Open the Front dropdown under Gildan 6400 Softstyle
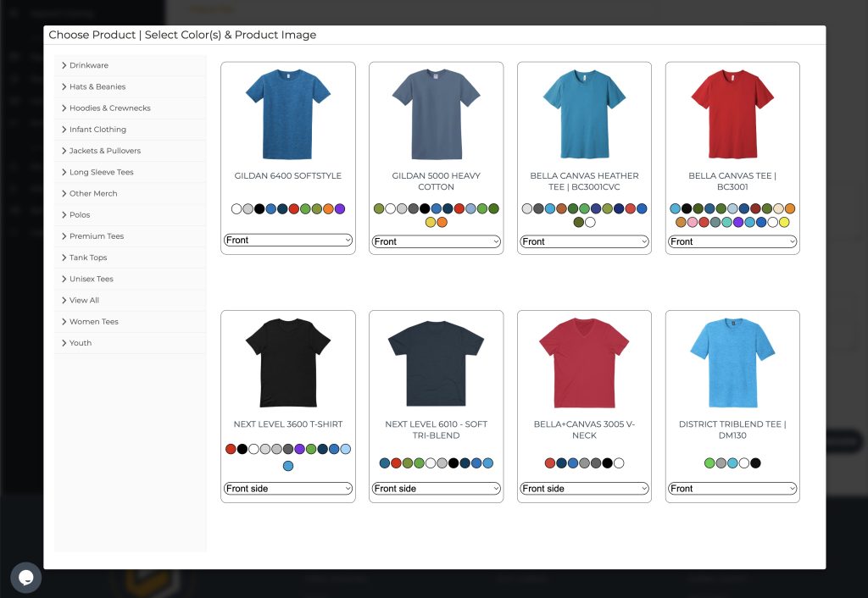This screenshot has width=868, height=598. pyautogui.click(x=287, y=241)
